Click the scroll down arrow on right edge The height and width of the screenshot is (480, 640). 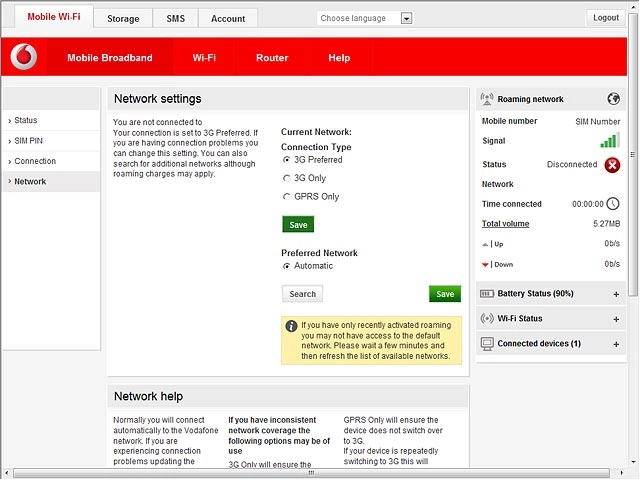click(633, 462)
